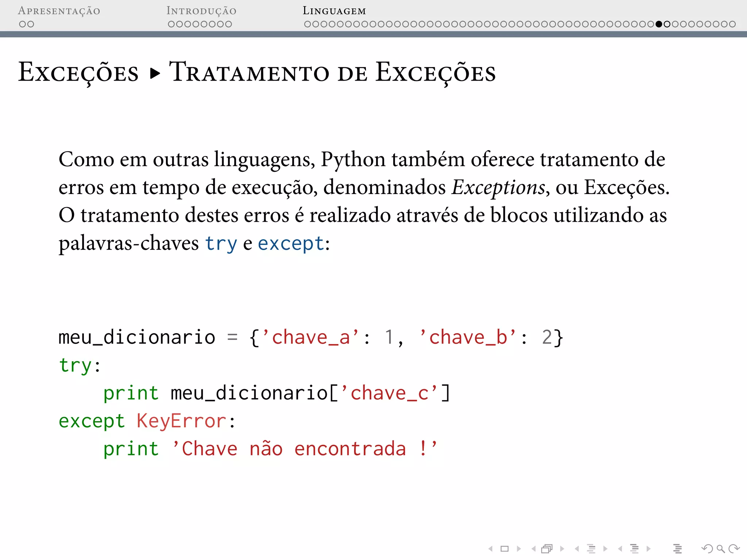747x560 pixels.
Task: Click next frame arrow beside stacked-frames icon
Action: pyautogui.click(x=562, y=549)
